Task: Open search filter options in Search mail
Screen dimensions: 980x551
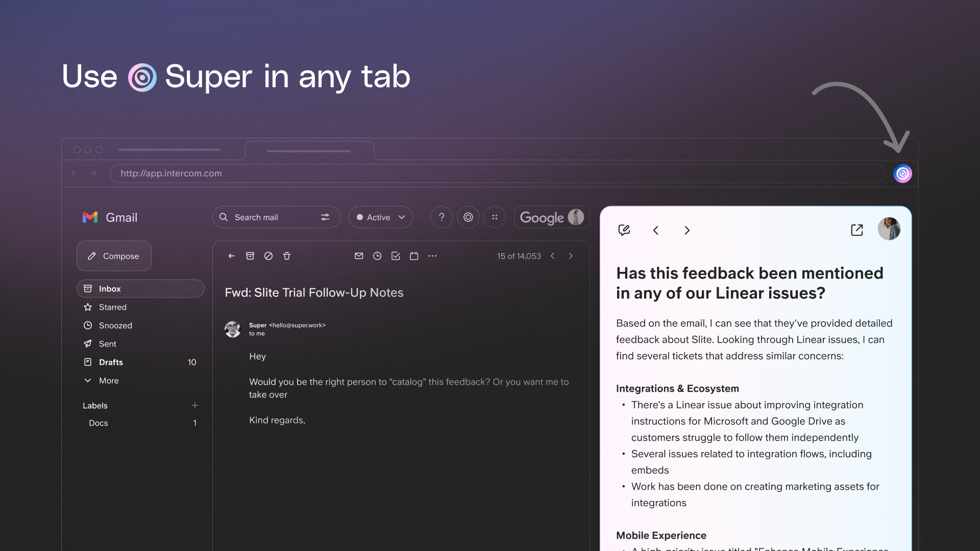Action: pyautogui.click(x=325, y=217)
